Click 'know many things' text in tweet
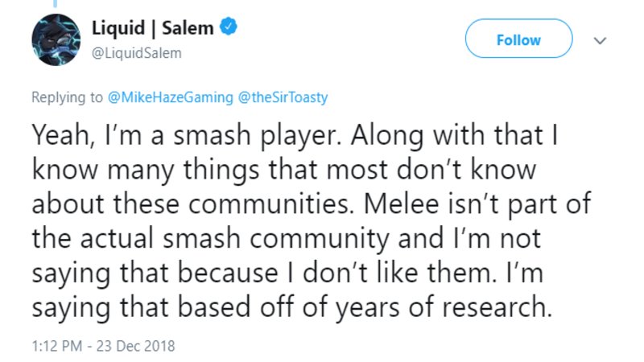 146,170
